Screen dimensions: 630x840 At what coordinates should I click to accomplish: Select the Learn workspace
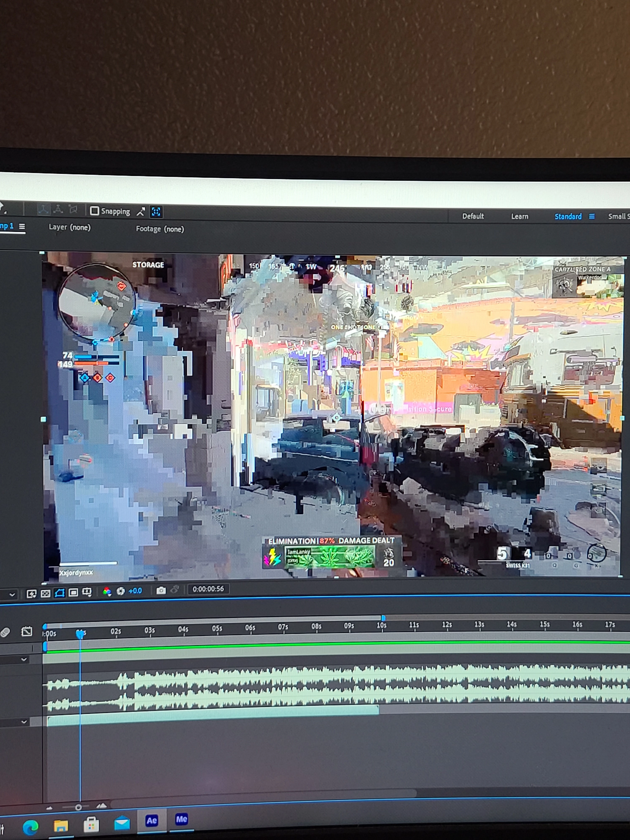tap(520, 217)
